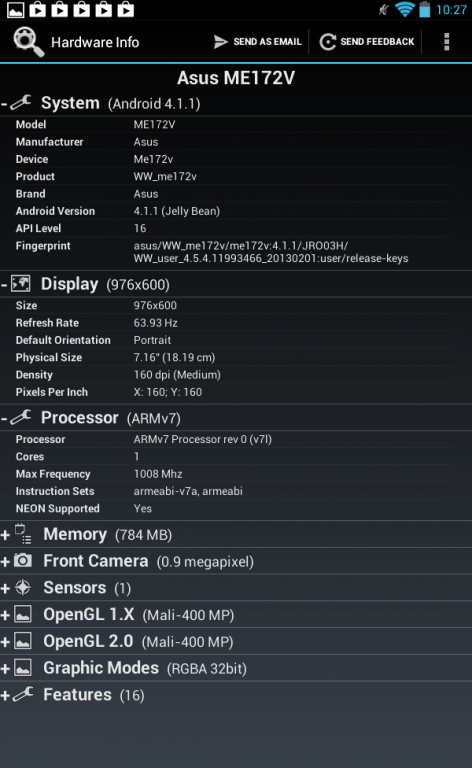Screen dimensions: 472x768
Task: Tap the Front Camera section camera icon
Action: pos(23,560)
